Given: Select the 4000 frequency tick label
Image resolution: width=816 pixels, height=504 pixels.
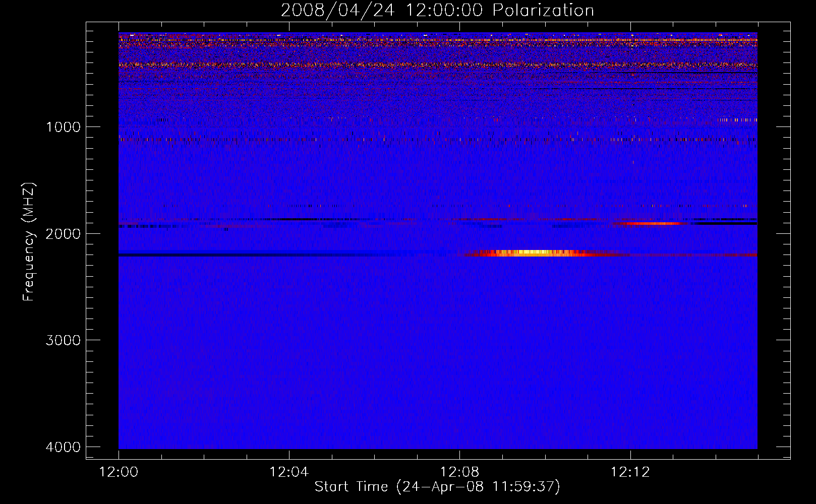Looking at the screenshot, I should pos(63,447).
